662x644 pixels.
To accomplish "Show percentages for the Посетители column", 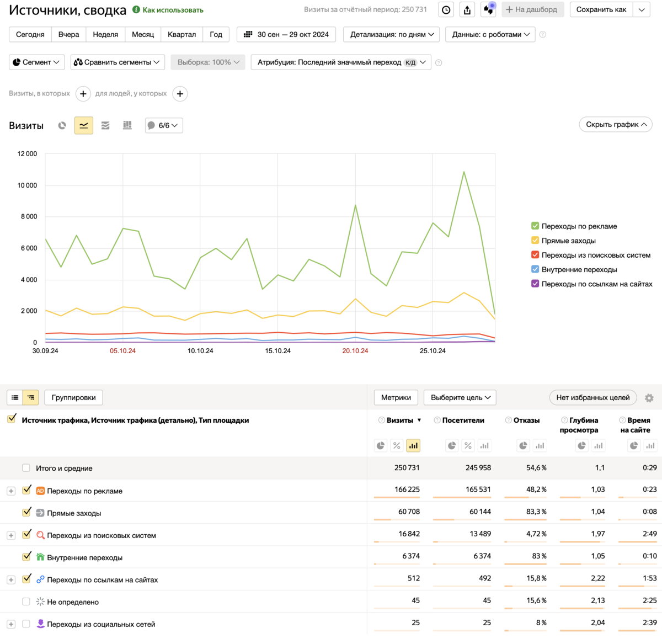I will [468, 446].
